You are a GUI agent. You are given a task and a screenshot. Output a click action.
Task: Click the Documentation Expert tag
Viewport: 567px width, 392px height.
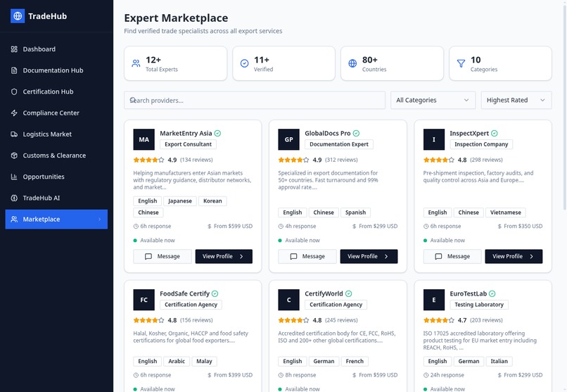click(339, 144)
